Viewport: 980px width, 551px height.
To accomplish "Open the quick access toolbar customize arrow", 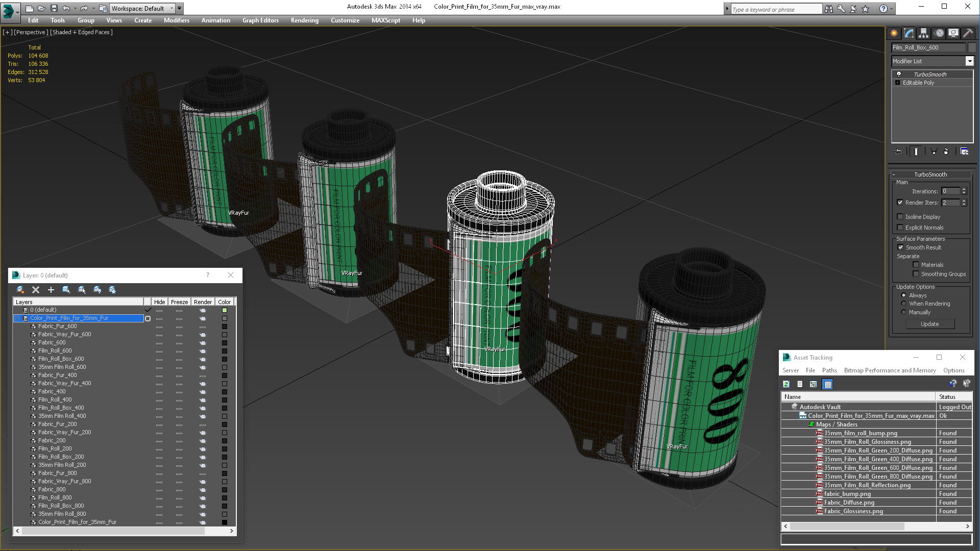I will 180,9.
